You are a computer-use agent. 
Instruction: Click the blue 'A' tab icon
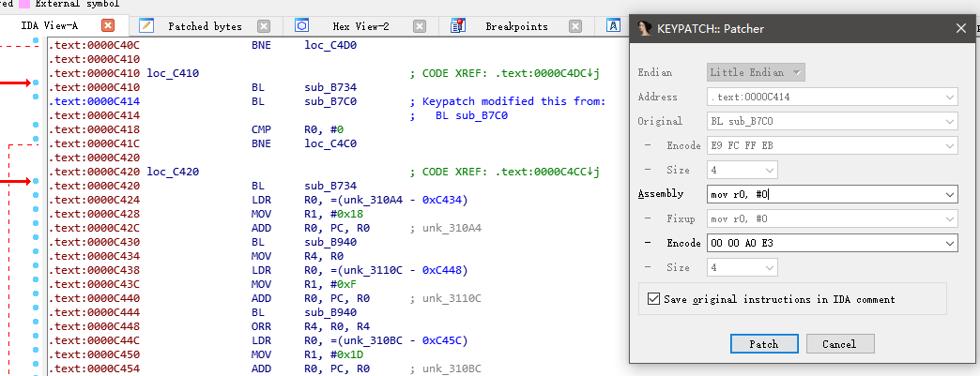click(613, 26)
